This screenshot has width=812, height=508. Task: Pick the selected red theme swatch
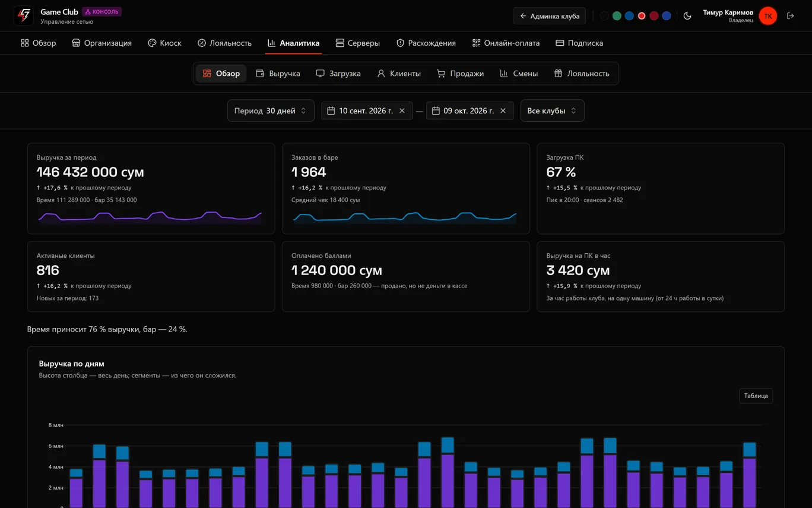642,16
